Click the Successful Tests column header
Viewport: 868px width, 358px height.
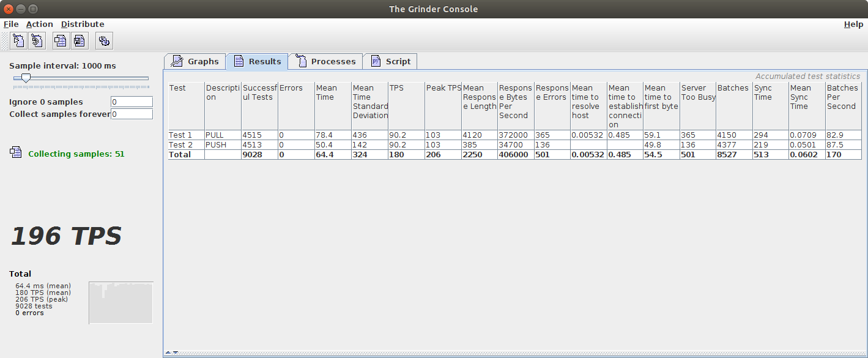(x=259, y=106)
